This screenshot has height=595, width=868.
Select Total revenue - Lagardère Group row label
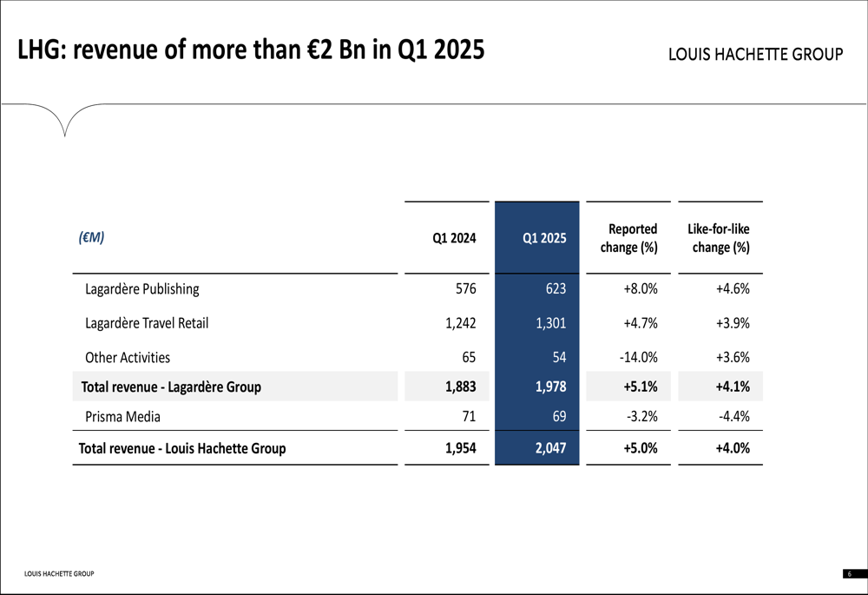click(170, 387)
